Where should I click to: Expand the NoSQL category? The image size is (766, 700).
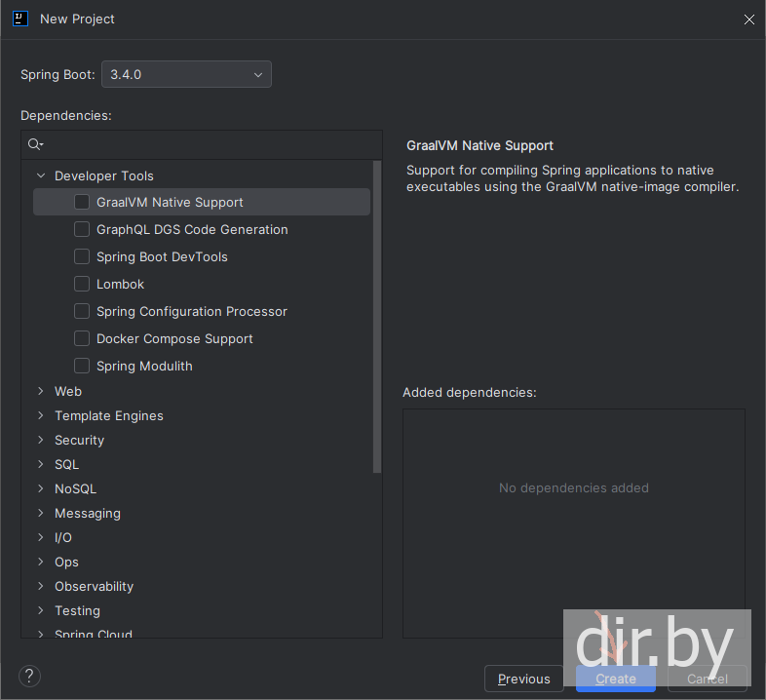point(41,488)
